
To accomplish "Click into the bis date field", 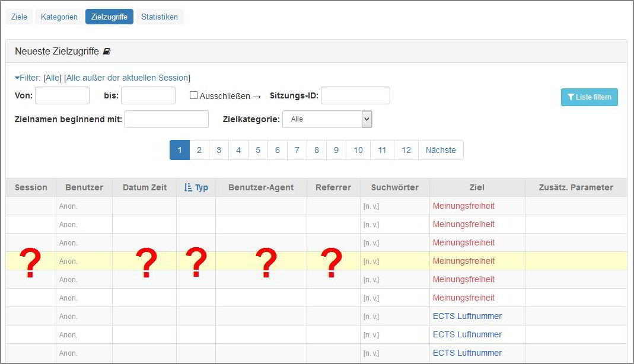I will point(148,95).
